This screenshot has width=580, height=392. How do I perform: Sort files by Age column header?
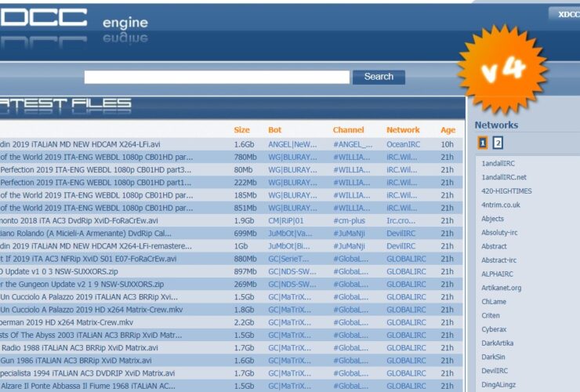click(x=447, y=130)
